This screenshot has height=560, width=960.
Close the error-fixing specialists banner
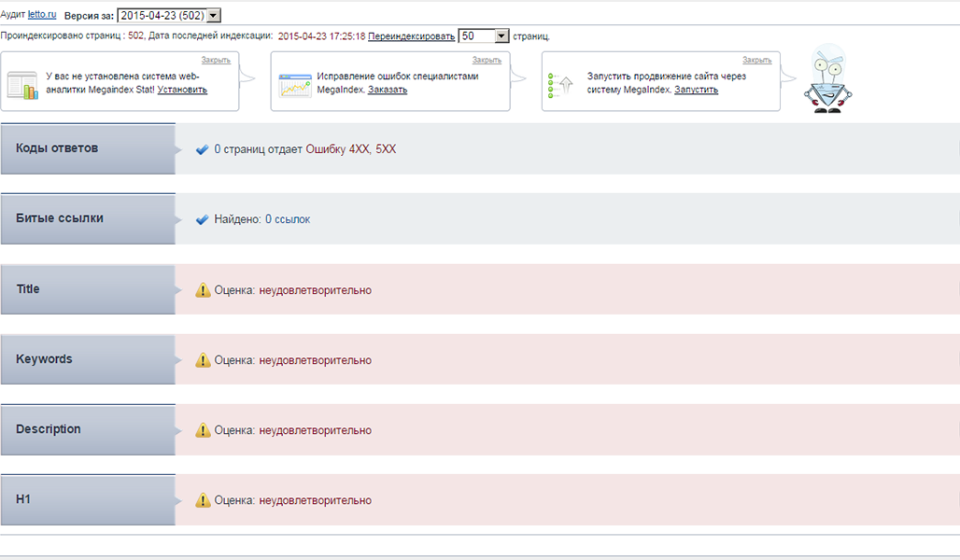click(x=487, y=60)
